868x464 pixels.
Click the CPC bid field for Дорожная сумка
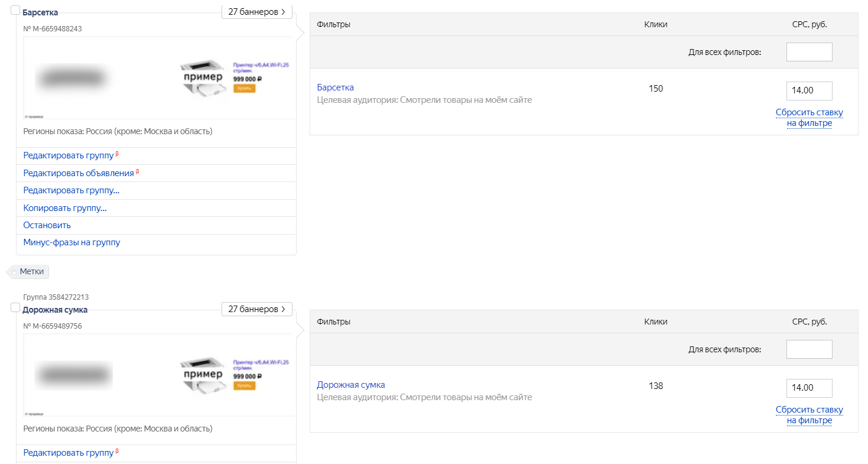[809, 388]
